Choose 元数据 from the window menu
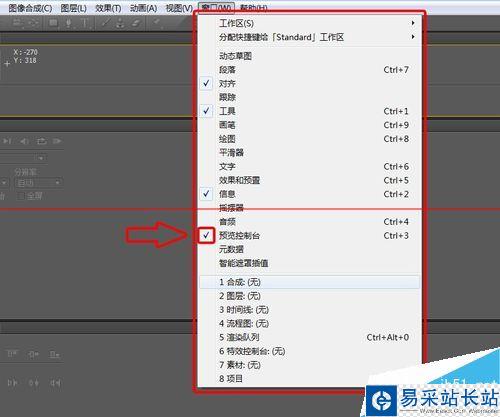Image resolution: width=500 pixels, height=417 pixels. pyautogui.click(x=310, y=249)
